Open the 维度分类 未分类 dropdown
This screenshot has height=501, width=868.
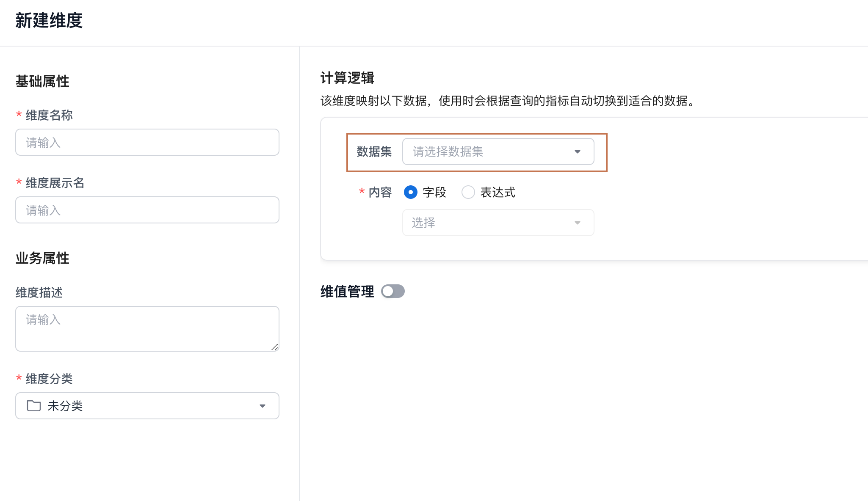[x=147, y=406]
